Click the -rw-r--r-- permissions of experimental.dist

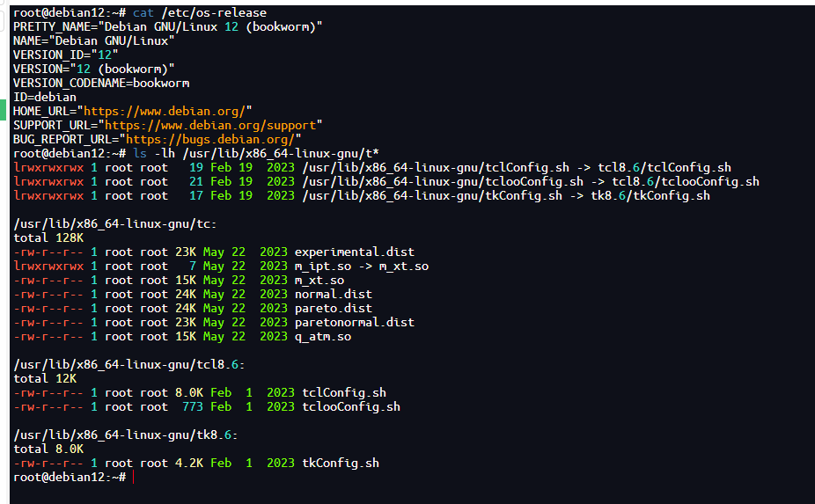(x=48, y=252)
